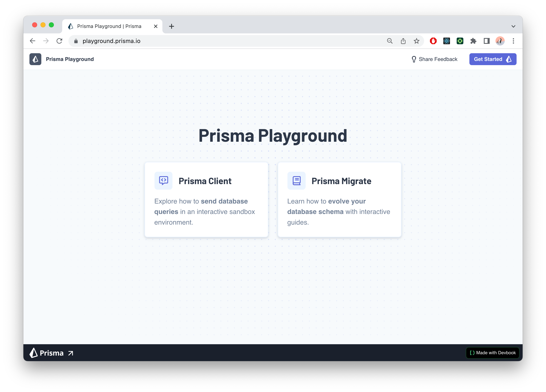
Task: Open the Chrome three-dot menu
Action: point(513,41)
